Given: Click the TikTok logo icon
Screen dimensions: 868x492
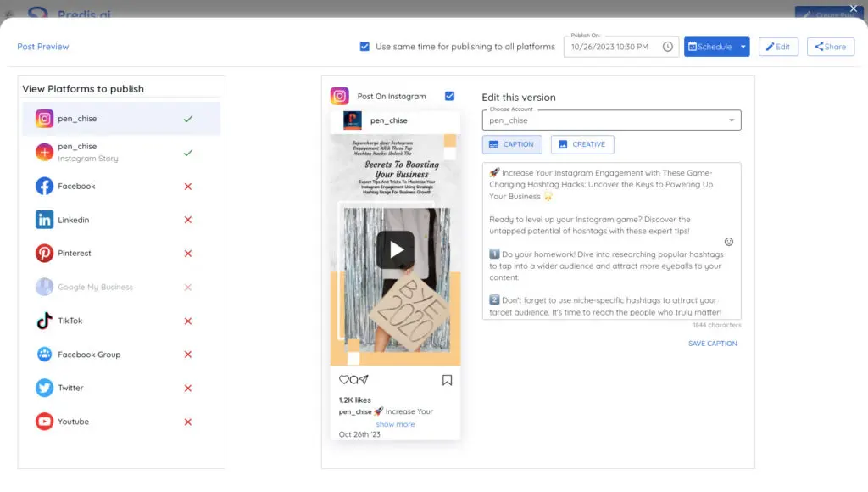Looking at the screenshot, I should (x=44, y=321).
